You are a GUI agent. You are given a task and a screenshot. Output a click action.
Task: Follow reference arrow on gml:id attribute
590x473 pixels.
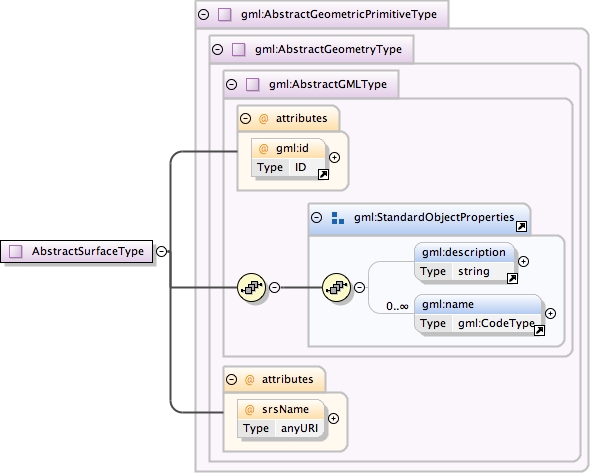tap(323, 175)
